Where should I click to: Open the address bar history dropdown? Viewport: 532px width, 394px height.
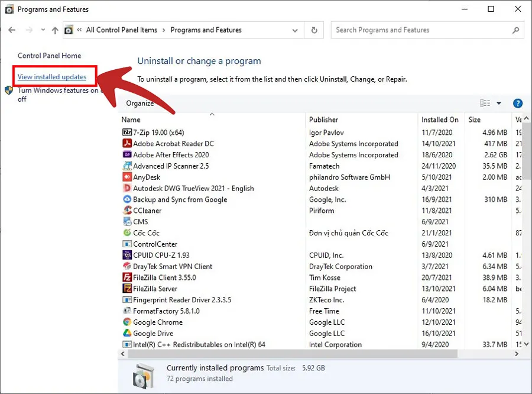[295, 30]
